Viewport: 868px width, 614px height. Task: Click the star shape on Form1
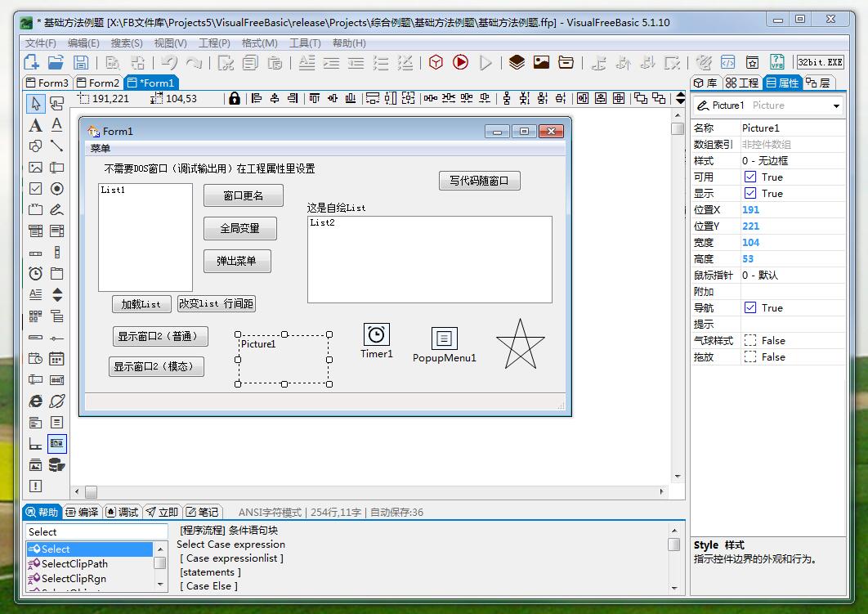pyautogui.click(x=521, y=344)
